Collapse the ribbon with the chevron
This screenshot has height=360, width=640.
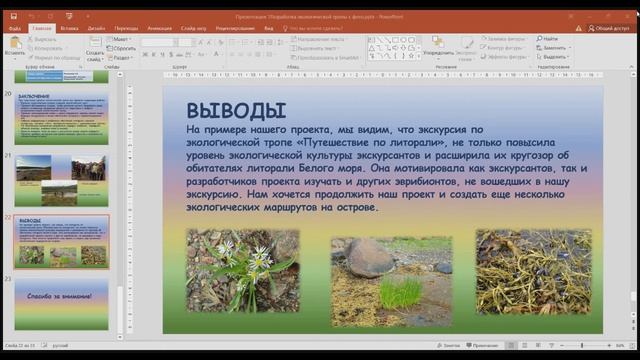(631, 67)
